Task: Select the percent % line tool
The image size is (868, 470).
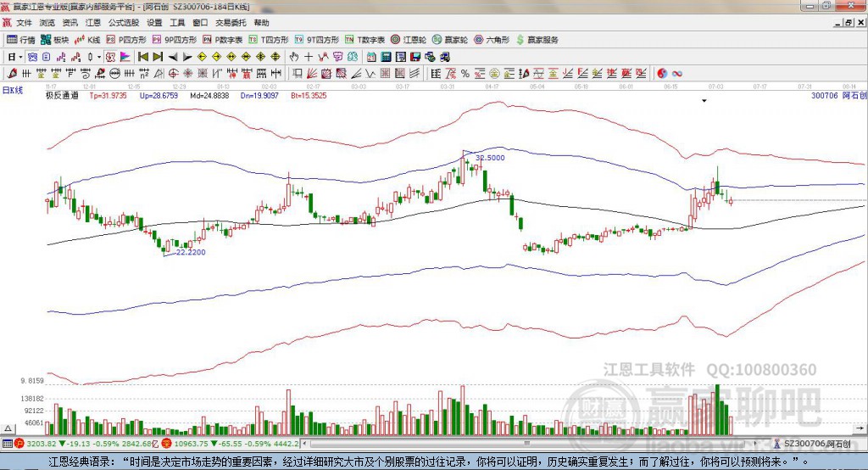Action: pos(465,73)
